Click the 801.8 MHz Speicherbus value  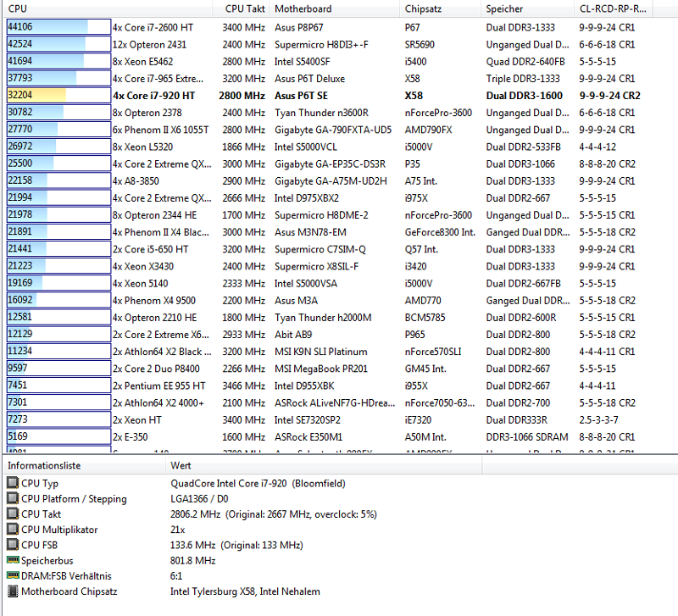(x=193, y=560)
